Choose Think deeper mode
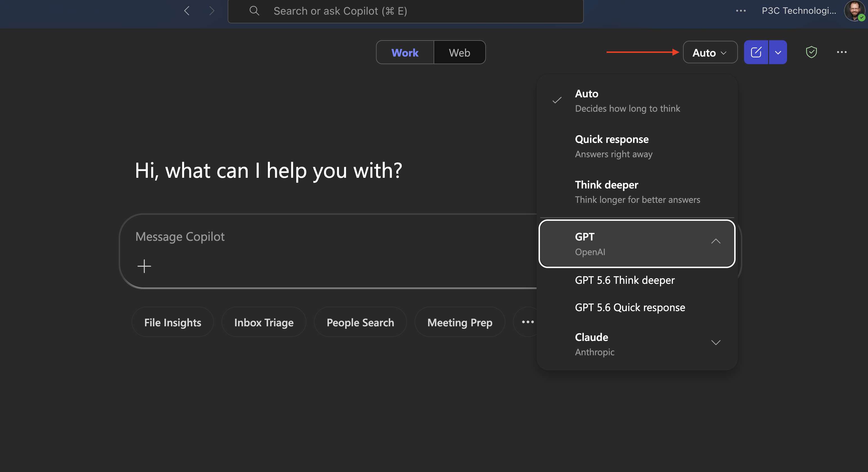The width and height of the screenshot is (868, 472). (x=637, y=192)
